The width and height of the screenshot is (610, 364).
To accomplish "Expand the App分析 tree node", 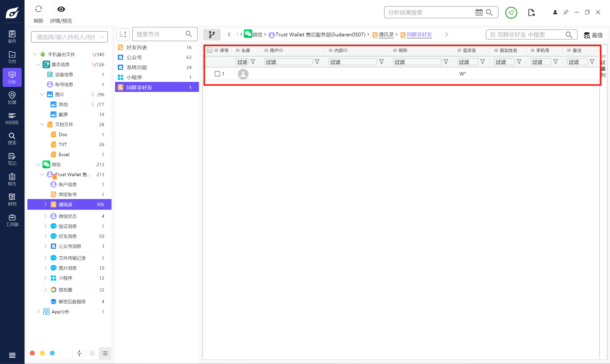I will tap(38, 312).
